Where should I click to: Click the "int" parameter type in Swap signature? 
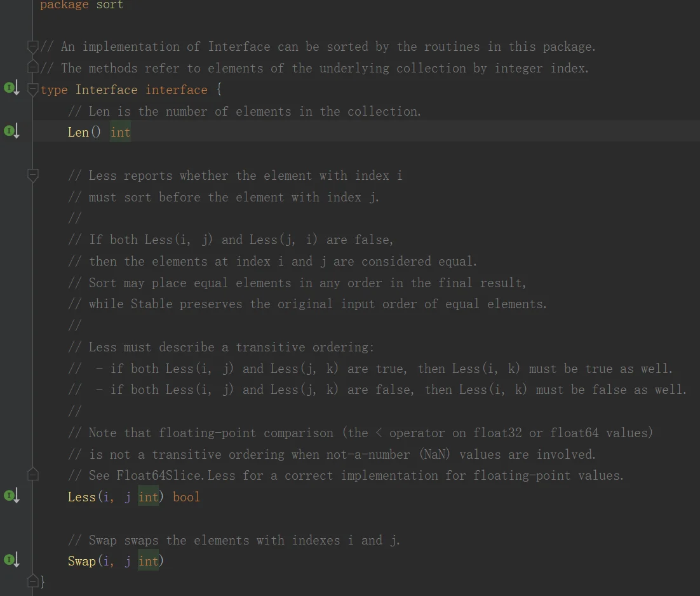148,561
